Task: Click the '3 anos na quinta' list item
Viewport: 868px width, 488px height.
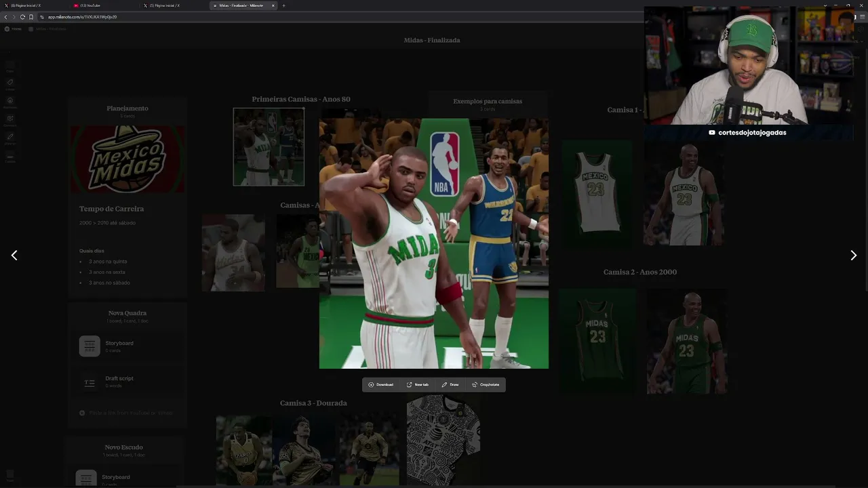Action: pyautogui.click(x=108, y=262)
